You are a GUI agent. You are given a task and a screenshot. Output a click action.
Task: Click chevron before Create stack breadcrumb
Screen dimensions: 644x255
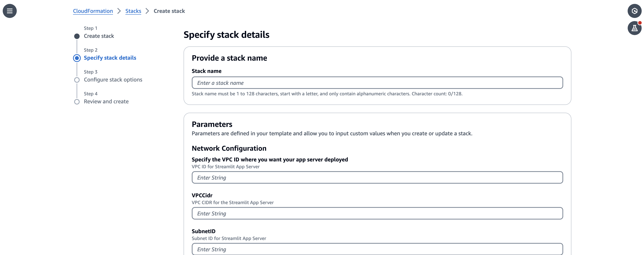(x=147, y=11)
